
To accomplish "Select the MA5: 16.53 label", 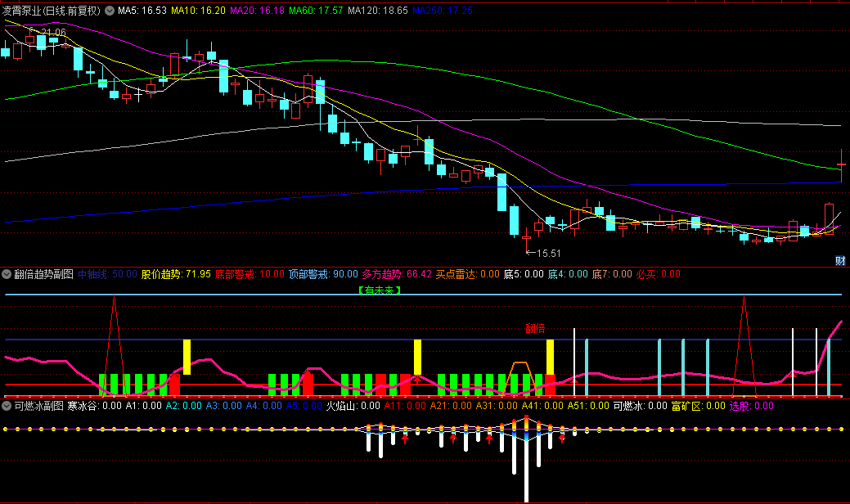I will pos(142,11).
